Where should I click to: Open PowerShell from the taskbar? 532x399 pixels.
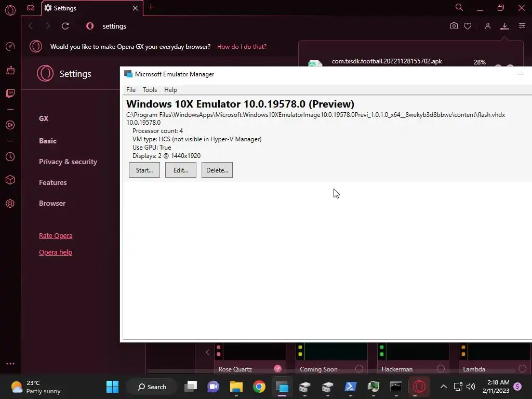[x=351, y=387]
